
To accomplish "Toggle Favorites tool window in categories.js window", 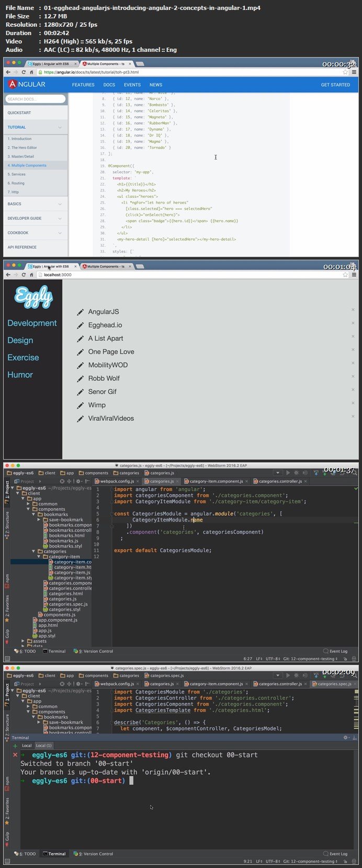I will point(7,608).
